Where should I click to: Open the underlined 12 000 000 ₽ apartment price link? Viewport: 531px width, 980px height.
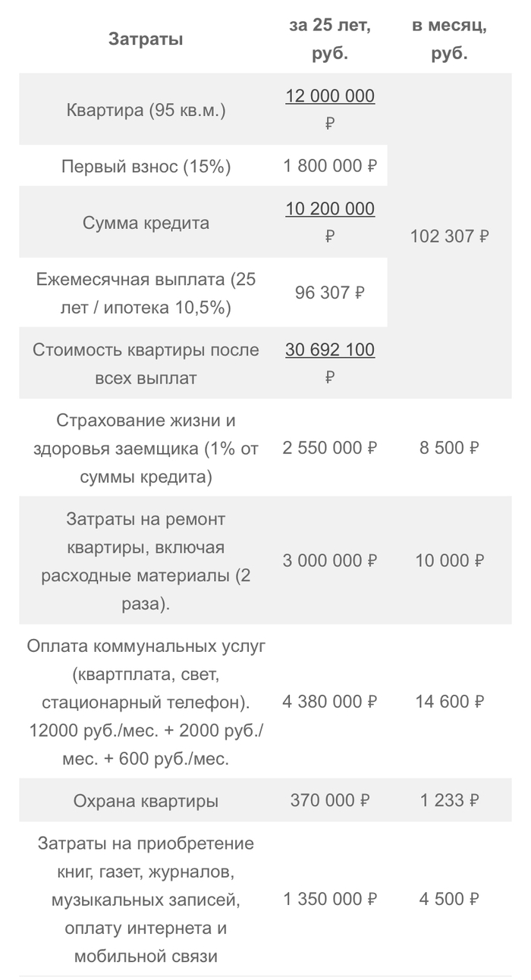(330, 96)
